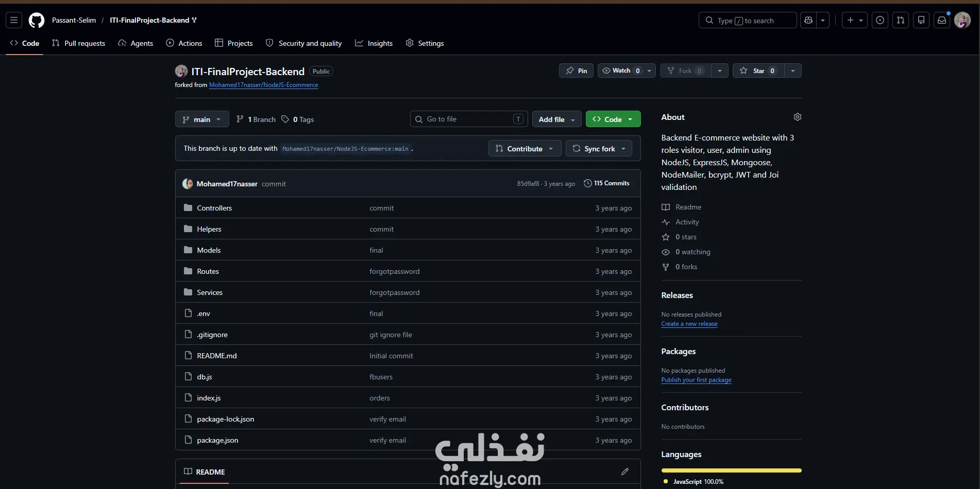Open the Agents tab
Viewport: 980px width, 489px height.
tap(136, 43)
